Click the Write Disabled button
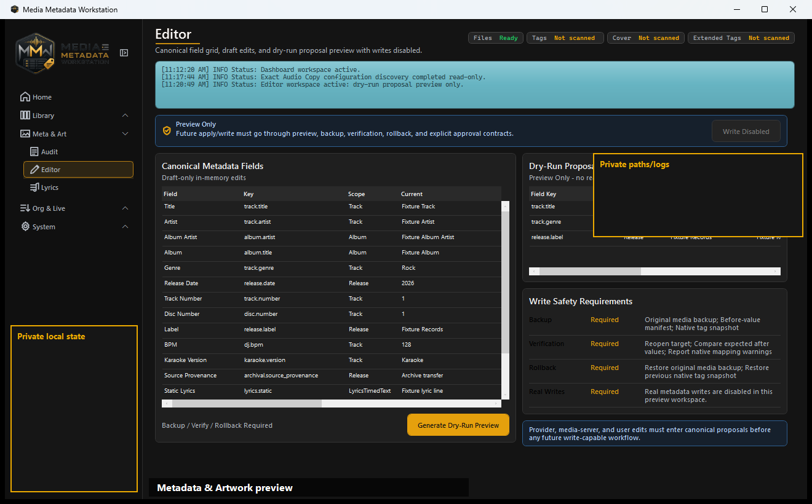The height and width of the screenshot is (504, 812). pos(746,132)
